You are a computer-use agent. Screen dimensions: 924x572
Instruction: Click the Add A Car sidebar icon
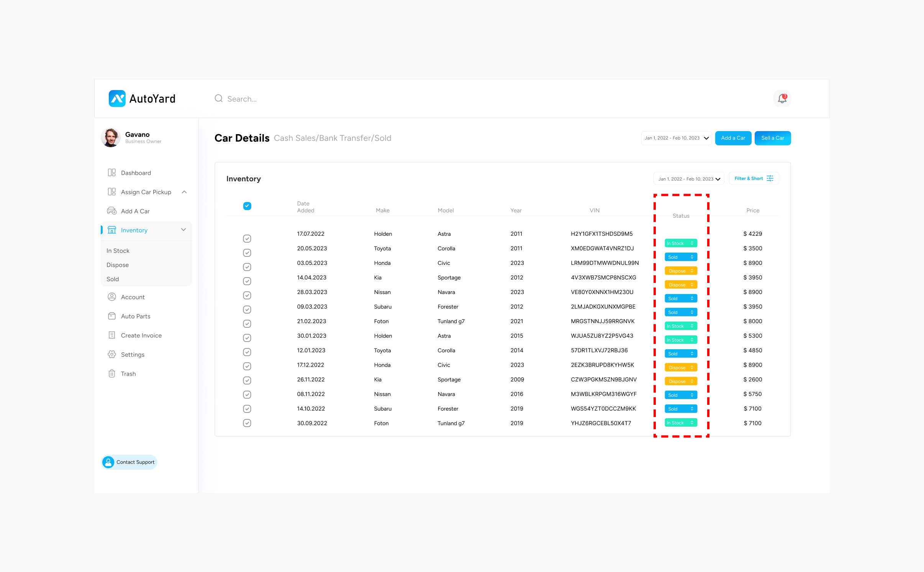point(111,211)
